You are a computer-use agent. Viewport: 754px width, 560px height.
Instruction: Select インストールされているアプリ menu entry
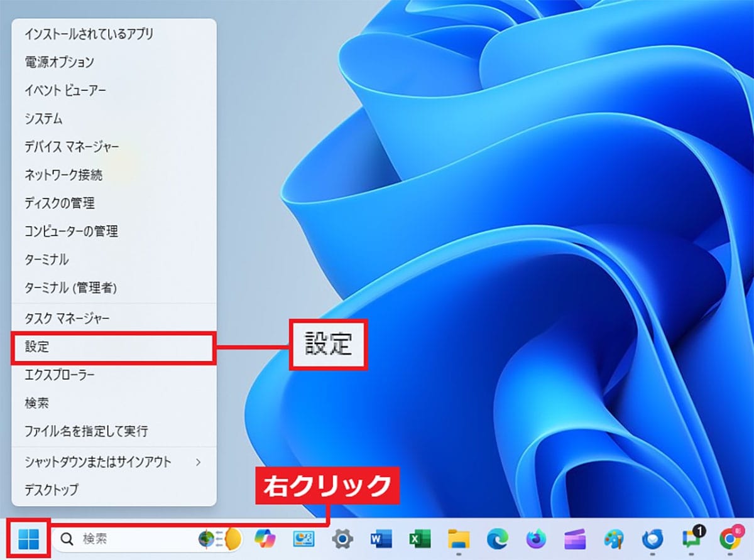coord(114,33)
